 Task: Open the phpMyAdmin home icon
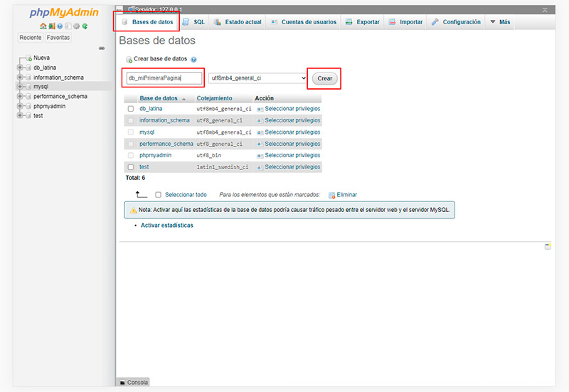pos(43,26)
